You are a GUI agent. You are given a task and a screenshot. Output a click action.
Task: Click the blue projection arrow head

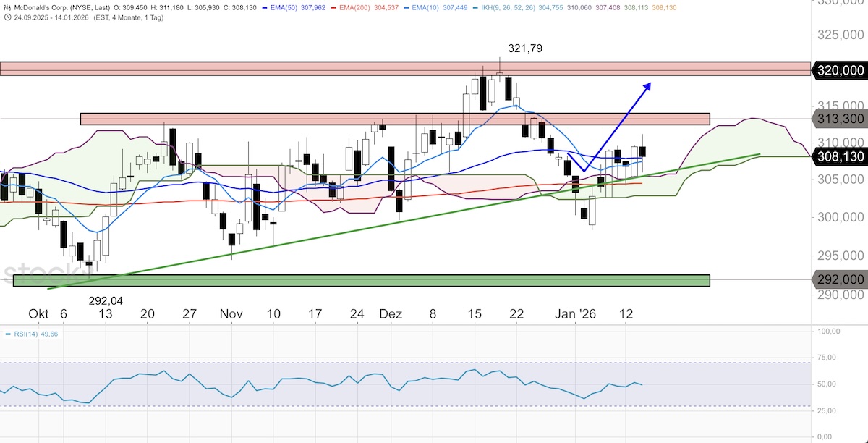(646, 86)
